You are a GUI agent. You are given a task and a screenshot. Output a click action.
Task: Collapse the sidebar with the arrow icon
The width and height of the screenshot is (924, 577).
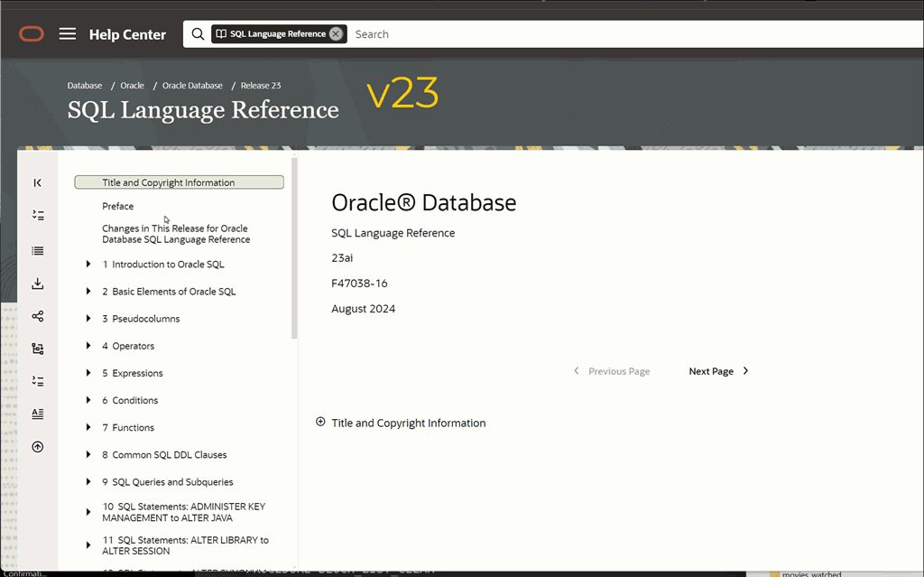(x=38, y=183)
